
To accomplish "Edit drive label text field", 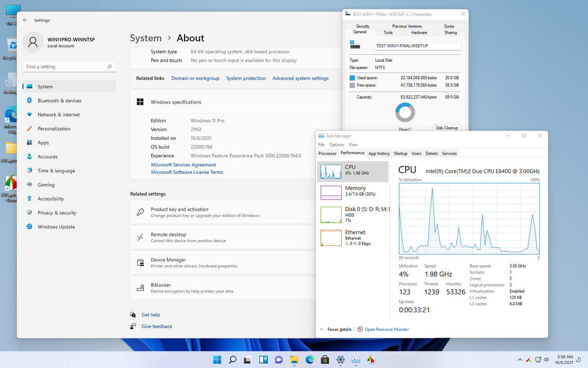I will click(417, 46).
